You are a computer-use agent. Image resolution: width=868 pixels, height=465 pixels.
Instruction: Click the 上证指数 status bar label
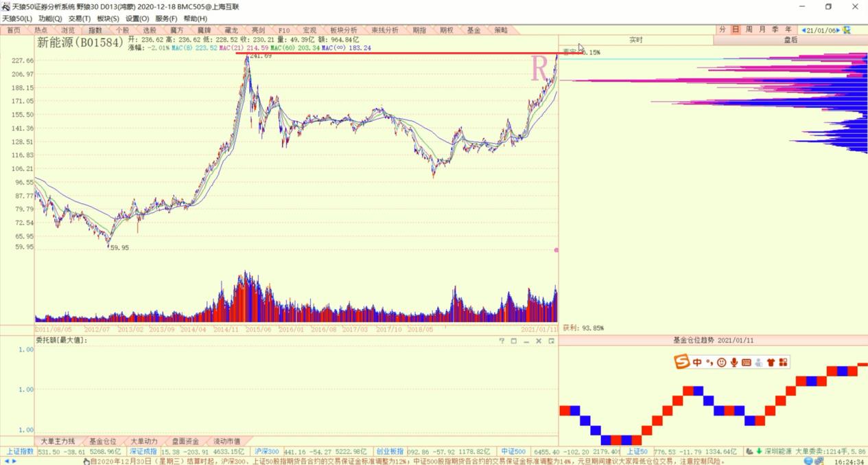[x=20, y=451]
